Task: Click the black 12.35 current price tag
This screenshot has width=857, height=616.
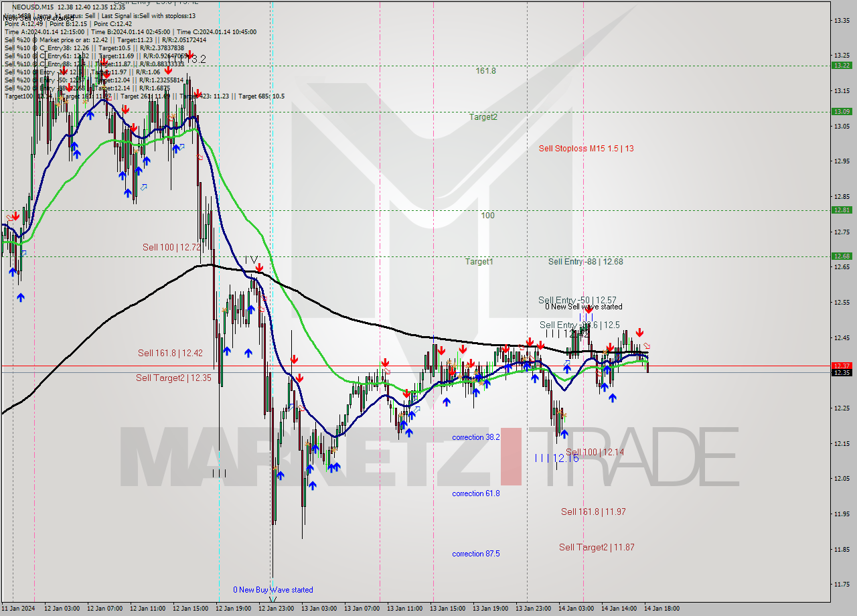Action: 842,372
